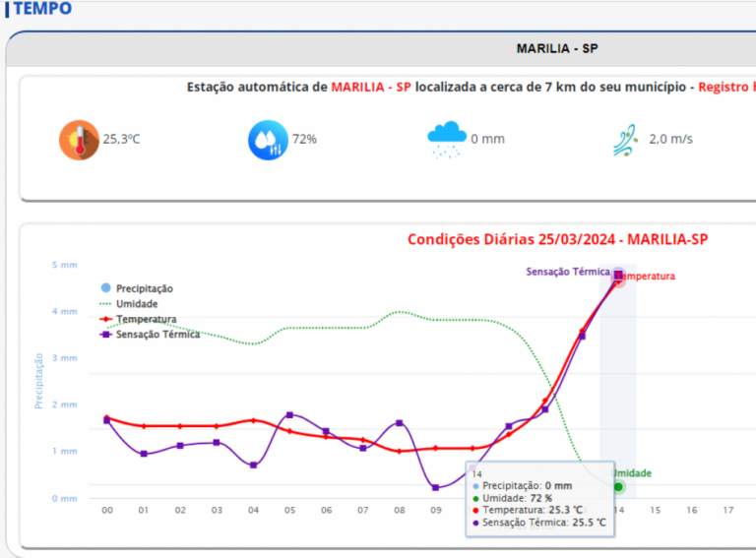Select the purple data point at hour 01
This screenshot has width=756, height=558.
[x=144, y=454]
